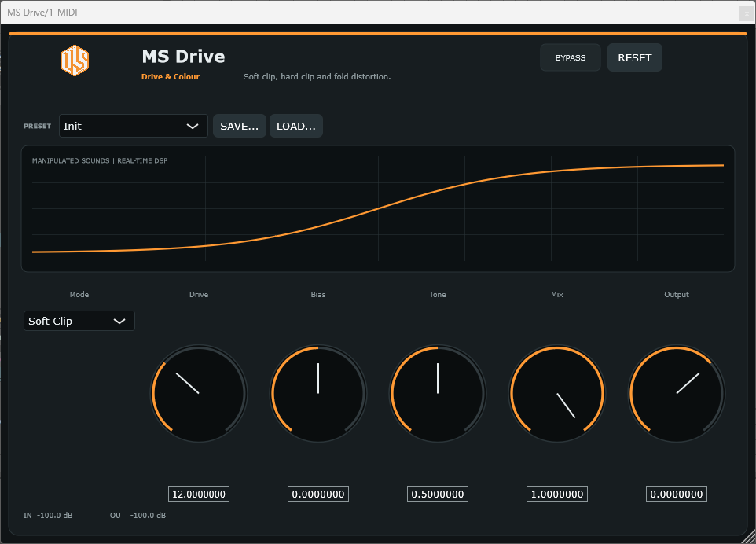
Task: Click the IN -100.0 dB meter readout
Action: pos(48,515)
